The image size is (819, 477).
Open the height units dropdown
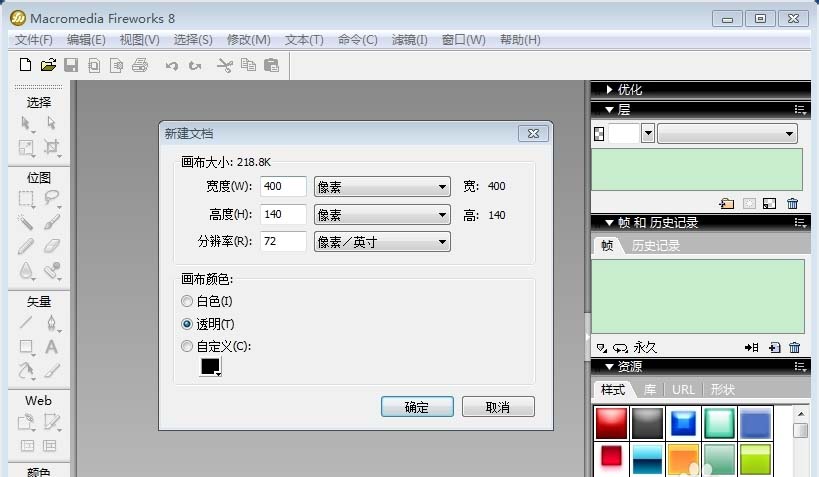click(x=382, y=215)
